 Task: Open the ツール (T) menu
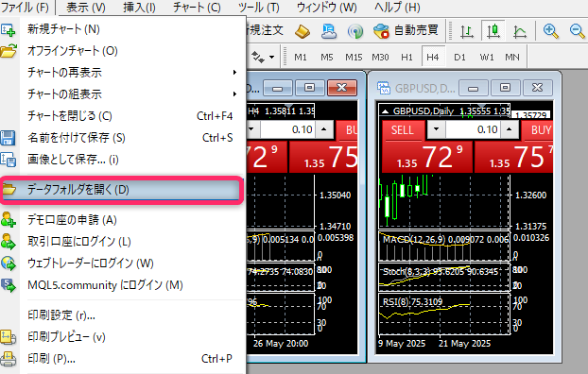259,8
